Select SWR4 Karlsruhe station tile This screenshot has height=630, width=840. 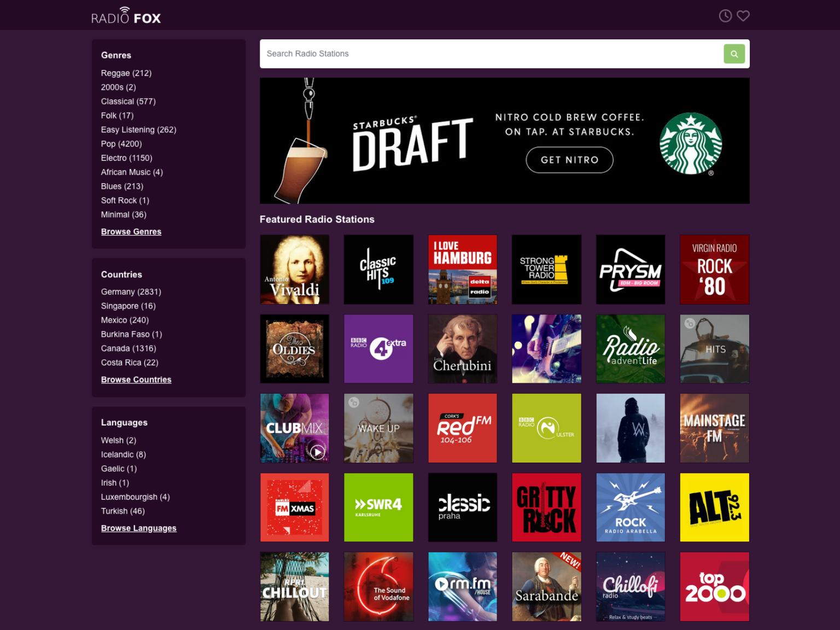pyautogui.click(x=378, y=507)
